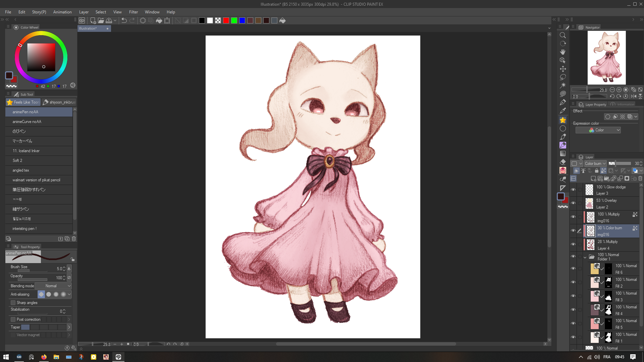Switch to shiyoon_inkbrush sub tool group tab
644x362 pixels.
click(x=59, y=102)
